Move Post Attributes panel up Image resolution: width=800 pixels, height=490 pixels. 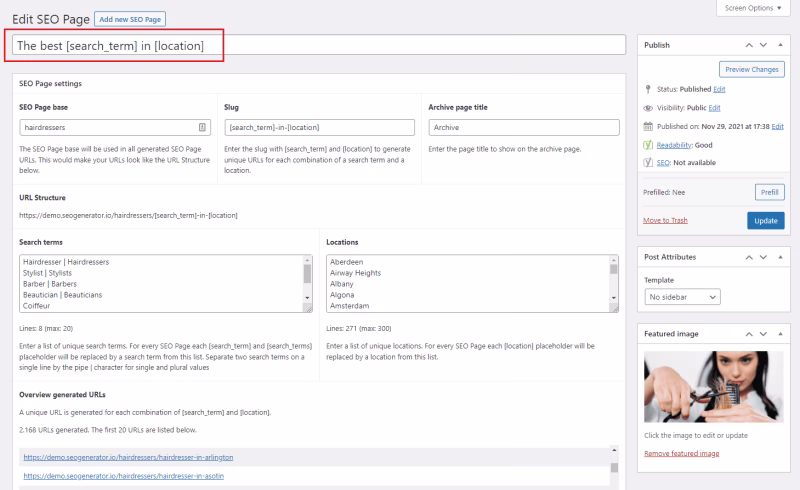tap(749, 257)
